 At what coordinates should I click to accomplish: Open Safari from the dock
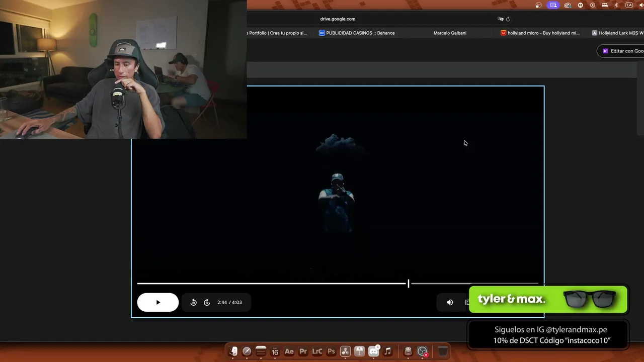[247, 351]
